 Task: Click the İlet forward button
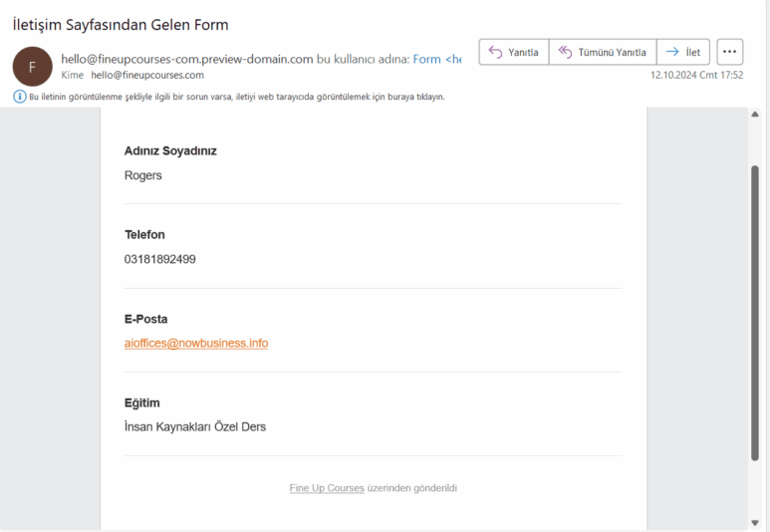[x=683, y=52]
